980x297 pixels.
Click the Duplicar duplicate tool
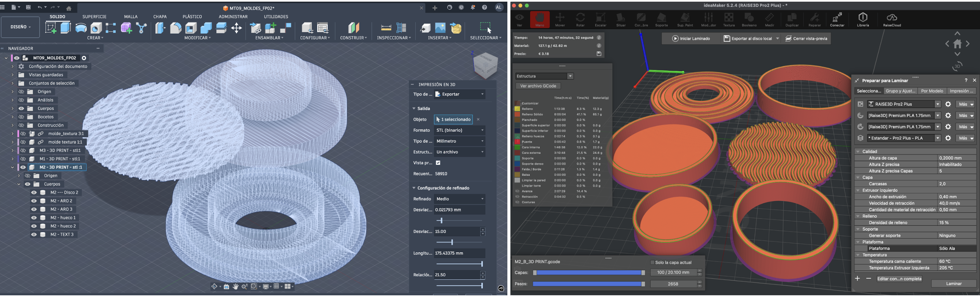tap(792, 19)
